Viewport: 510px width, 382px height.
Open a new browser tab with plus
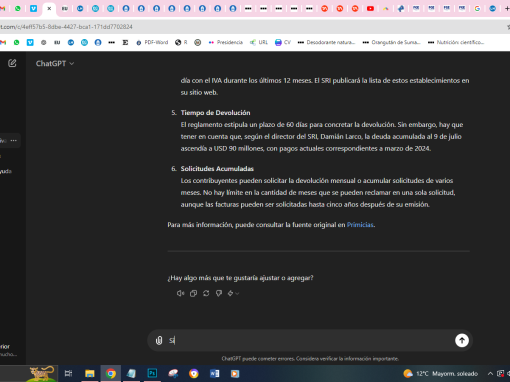(507, 9)
